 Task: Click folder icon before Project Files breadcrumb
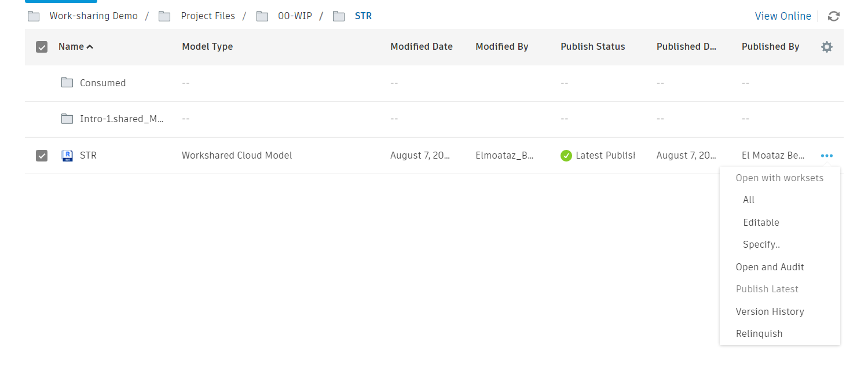pos(164,16)
